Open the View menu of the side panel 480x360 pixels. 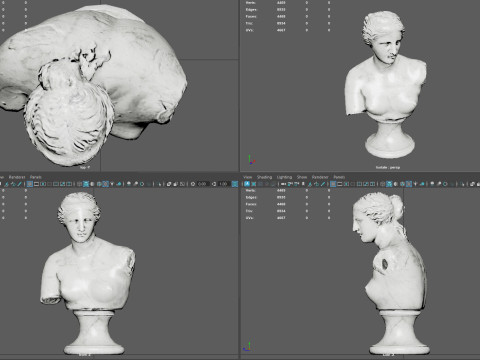click(x=247, y=177)
